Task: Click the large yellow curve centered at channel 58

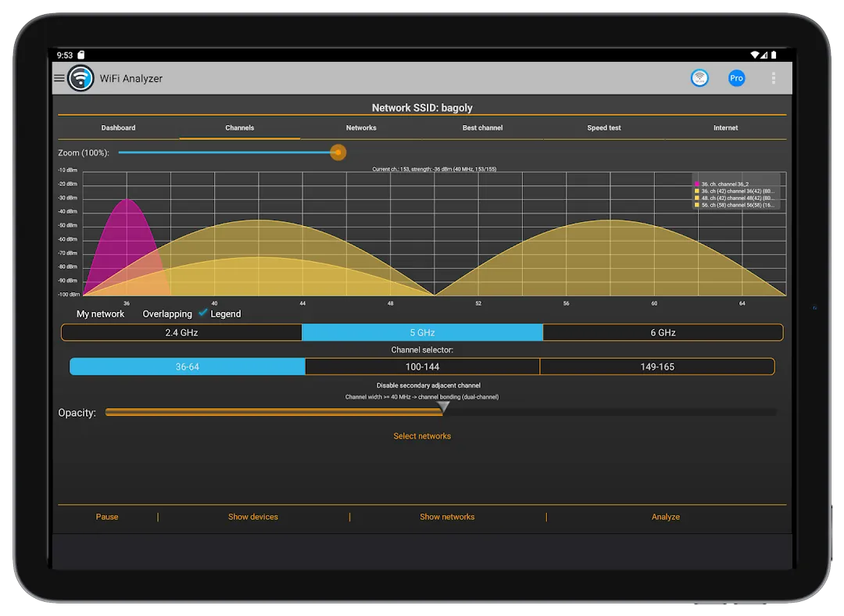Action: click(610, 259)
